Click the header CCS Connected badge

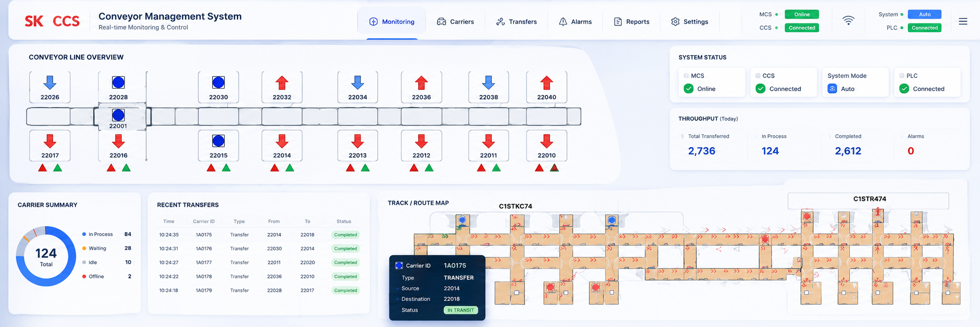[802, 28]
